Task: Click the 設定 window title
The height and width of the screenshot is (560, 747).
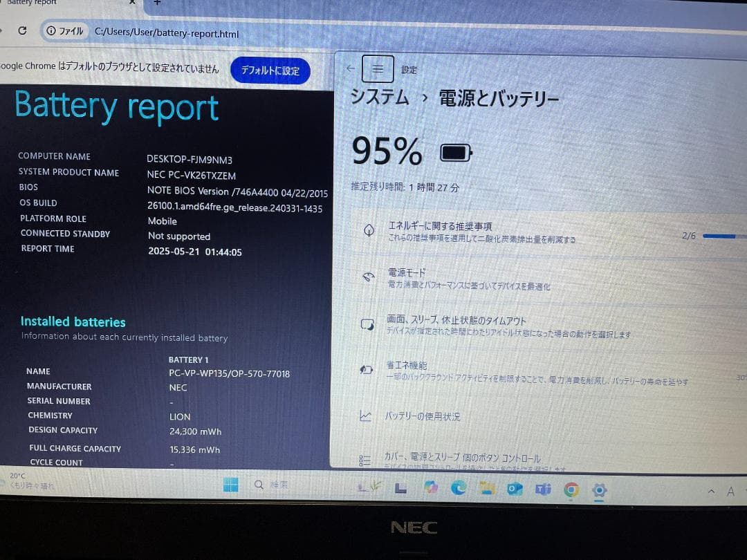Action: click(x=409, y=70)
